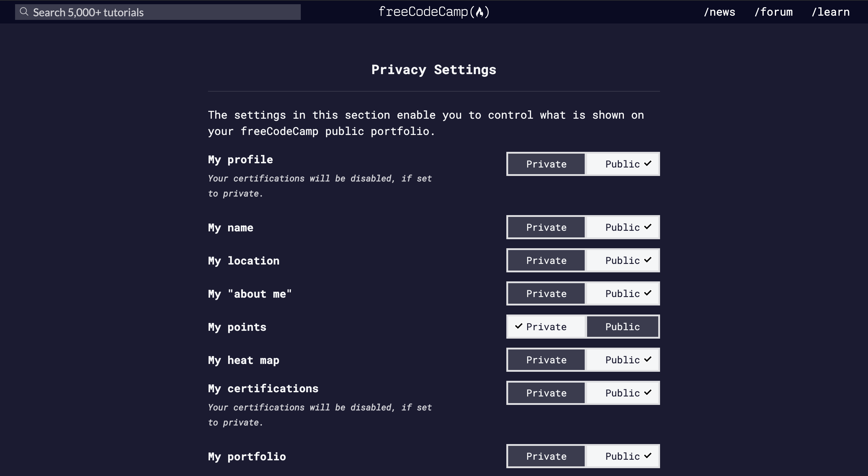Open the /news link

tap(719, 12)
